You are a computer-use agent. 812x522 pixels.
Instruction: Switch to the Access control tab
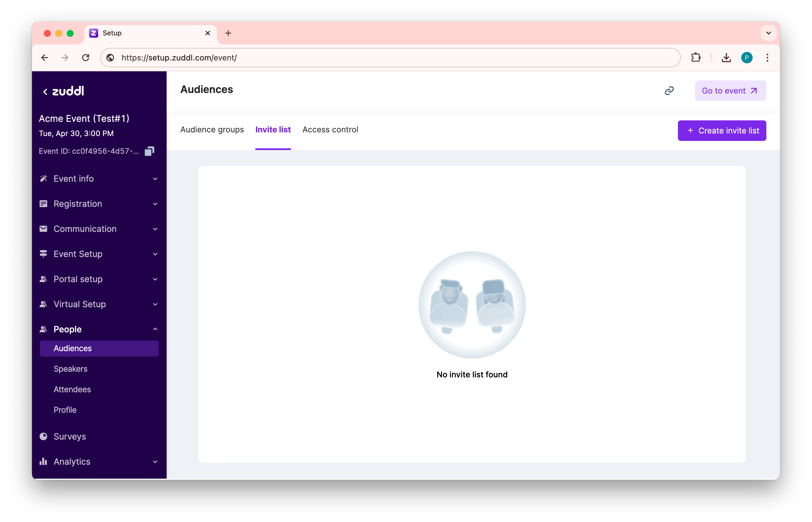click(330, 130)
